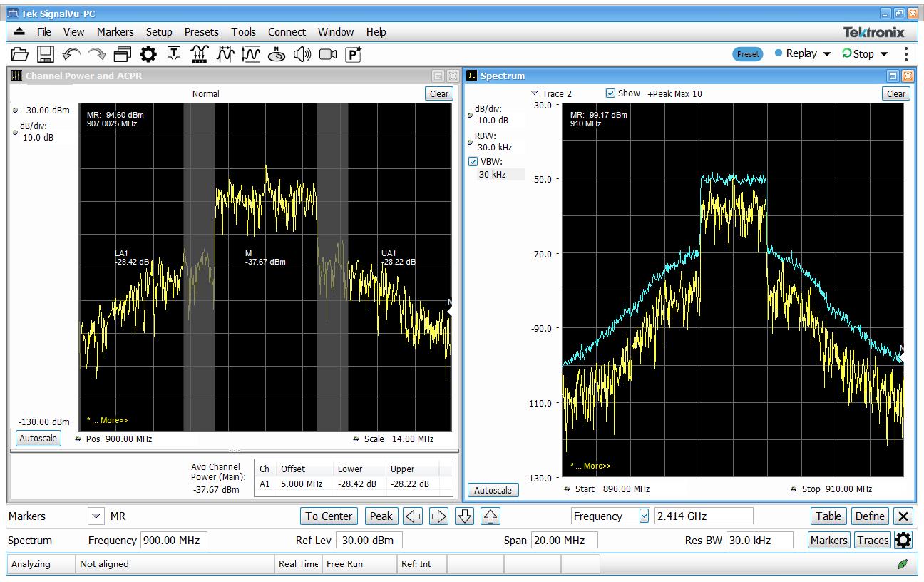Open the marker MR selection dropdown
Image resolution: width=924 pixels, height=582 pixels.
pyautogui.click(x=96, y=516)
